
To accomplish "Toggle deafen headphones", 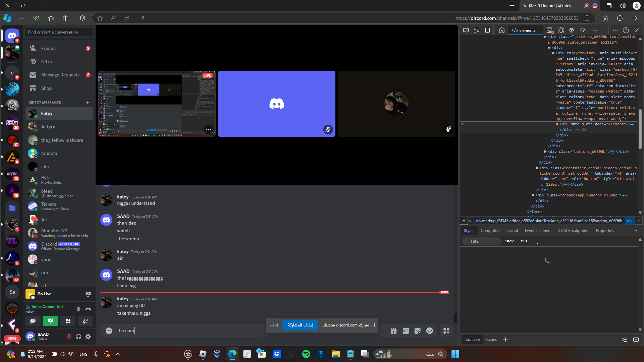I will tap(78, 337).
